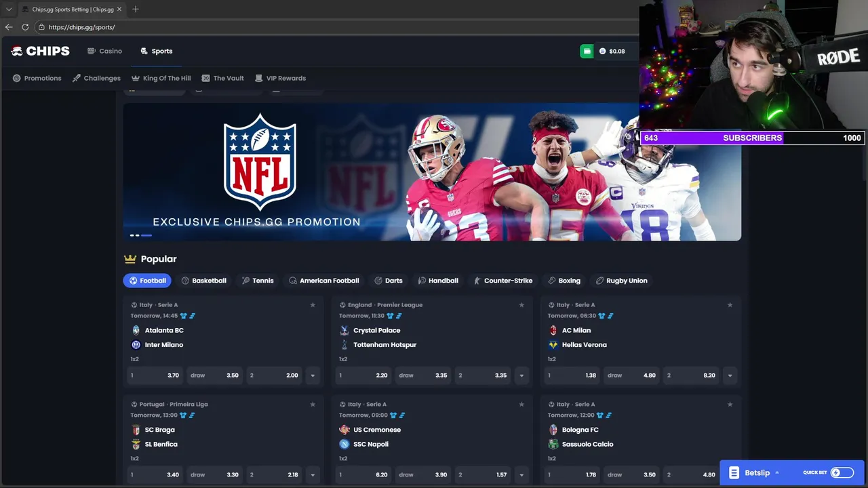Screen dimensions: 868x488
Task: Select the Basketball category filter
Action: point(203,281)
